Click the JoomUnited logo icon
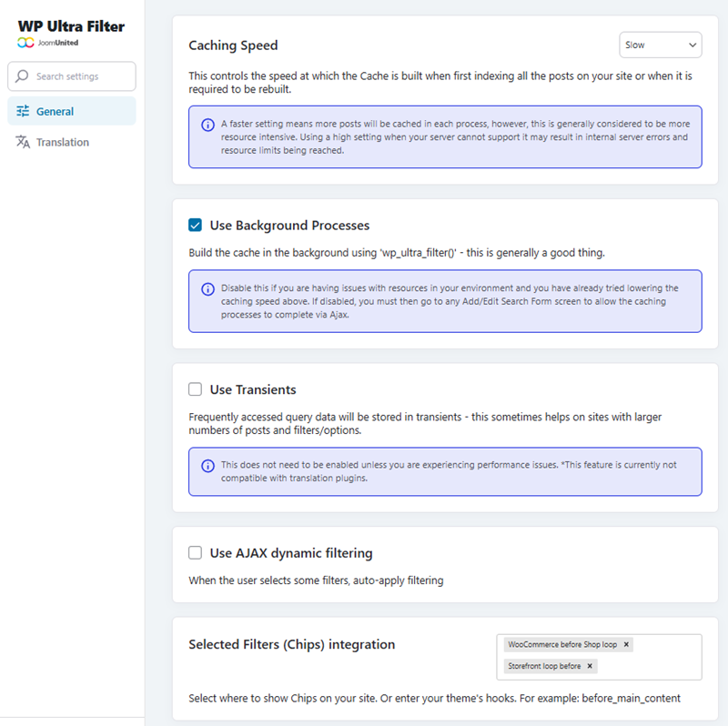The height and width of the screenshot is (726, 728). 25,43
